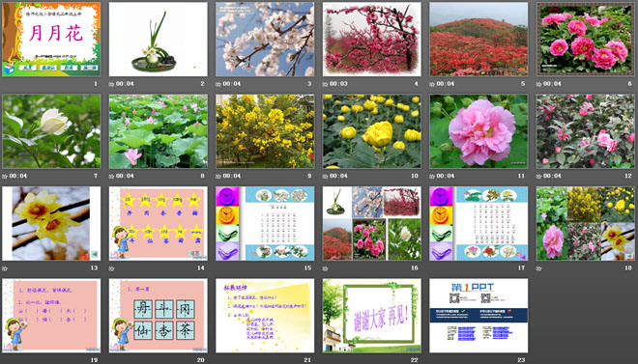Click the 00:04 timing under slide 7
The width and height of the screenshot is (638, 364).
pyautogui.click(x=18, y=176)
